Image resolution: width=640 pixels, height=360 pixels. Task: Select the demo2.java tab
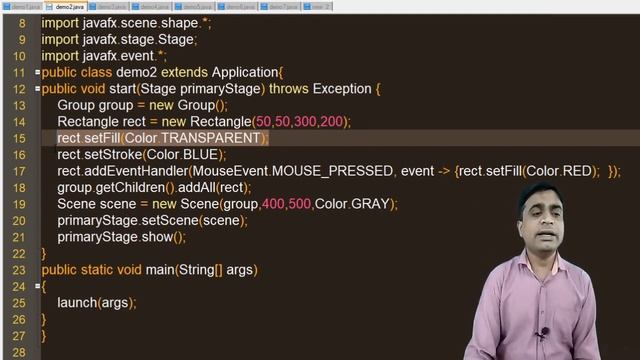point(66,7)
